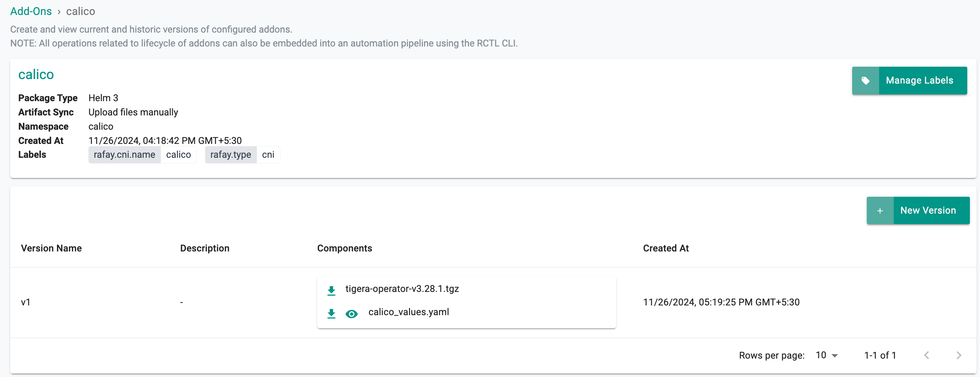Screen dimensions: 980x377
Task: Click the calico breadcrumb entry
Action: click(x=81, y=11)
